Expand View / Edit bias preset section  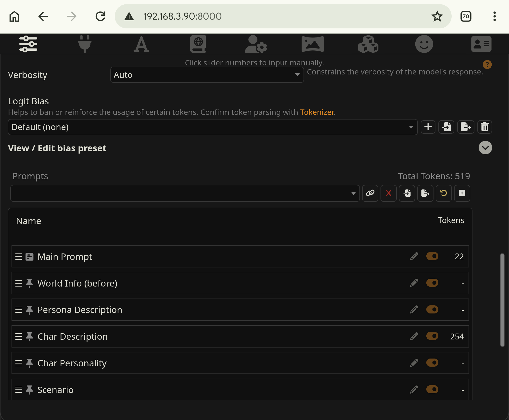point(485,148)
